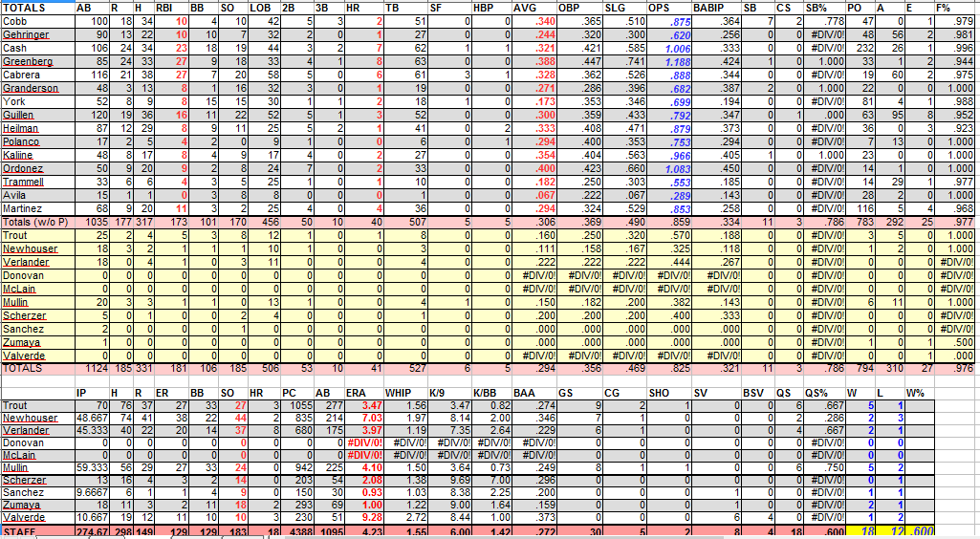
Task: Select Greenberg's batting average .388
Action: pos(534,61)
